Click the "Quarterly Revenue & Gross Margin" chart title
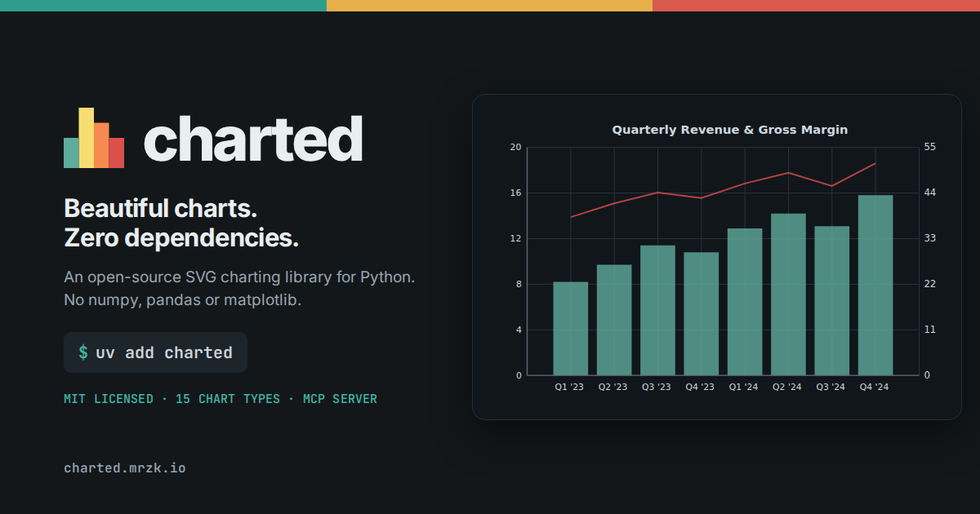This screenshot has height=514, width=980. (730, 130)
